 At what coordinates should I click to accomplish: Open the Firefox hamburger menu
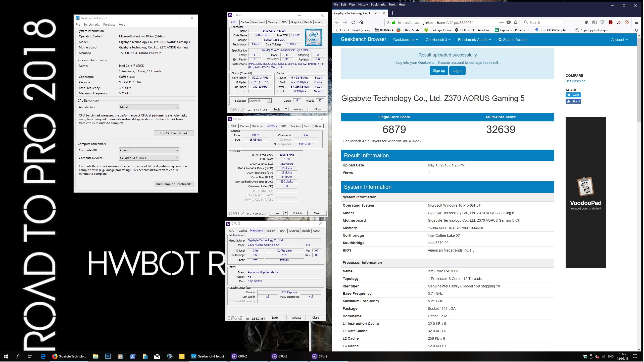637,23
